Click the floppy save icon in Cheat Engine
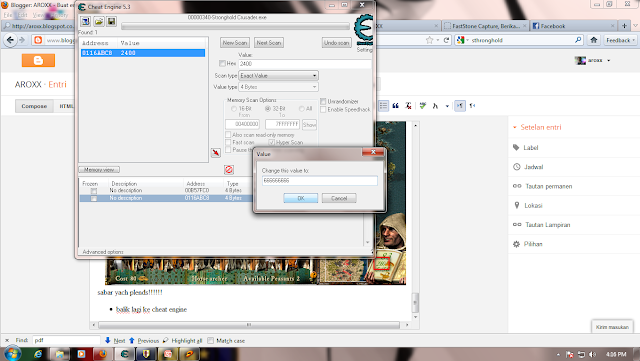 click(x=111, y=21)
